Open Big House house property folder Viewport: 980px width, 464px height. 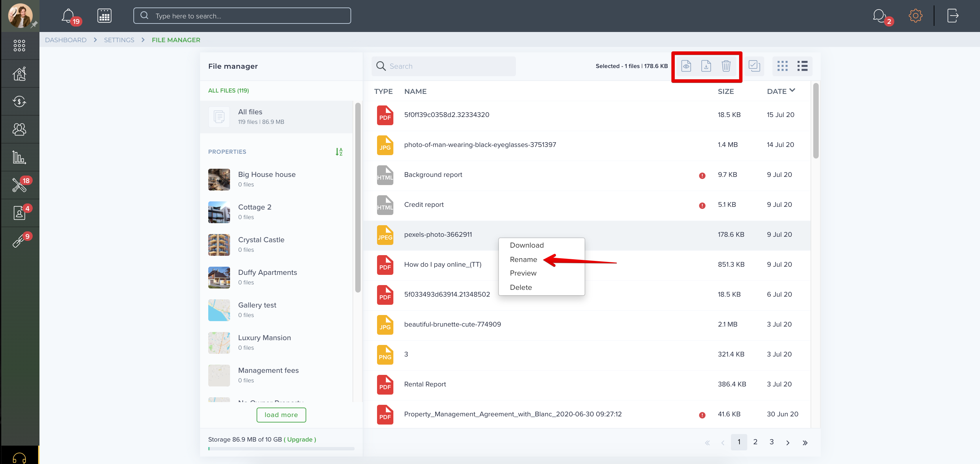point(277,180)
